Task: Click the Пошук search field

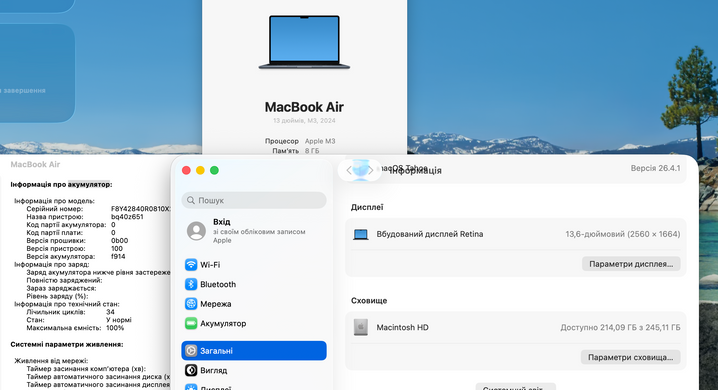Action: (x=254, y=200)
